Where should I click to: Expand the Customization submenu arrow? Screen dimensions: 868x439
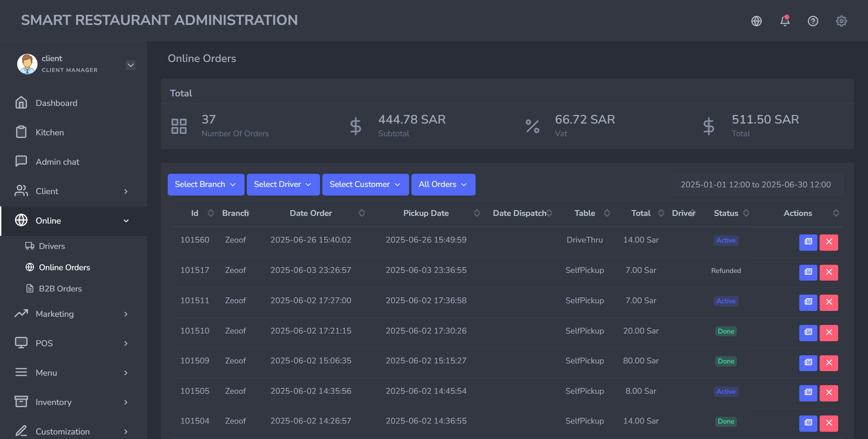pyautogui.click(x=126, y=432)
